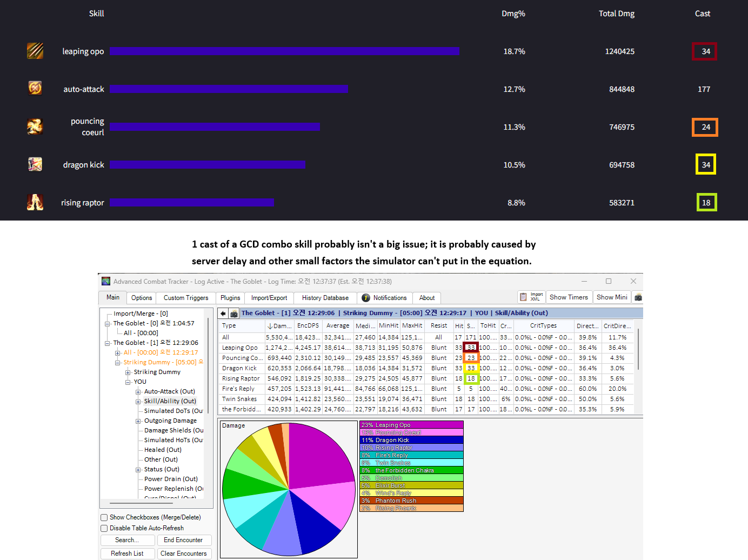Sort by the MaxHit column header
This screenshot has width=748, height=560.
pos(412,326)
